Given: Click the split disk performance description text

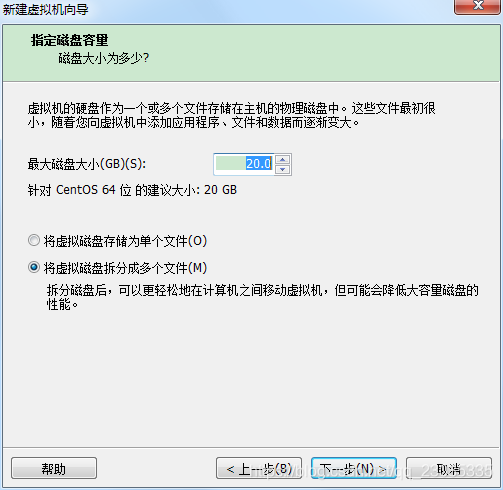Looking at the screenshot, I should pos(262,297).
